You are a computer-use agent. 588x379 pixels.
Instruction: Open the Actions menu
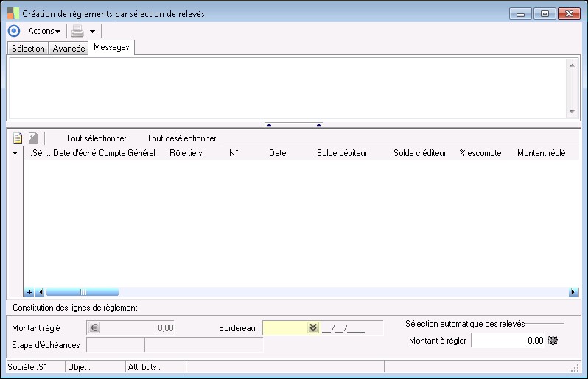[44, 31]
